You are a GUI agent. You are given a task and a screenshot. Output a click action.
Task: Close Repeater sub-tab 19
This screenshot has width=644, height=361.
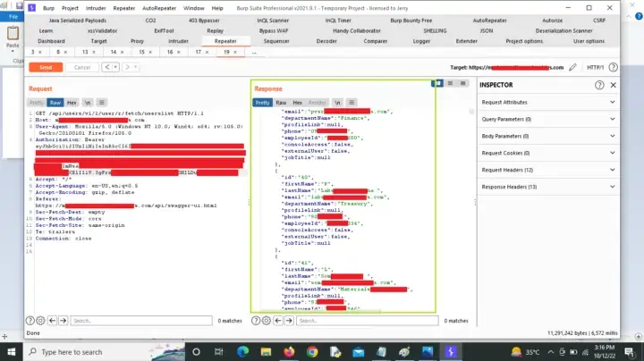235,52
